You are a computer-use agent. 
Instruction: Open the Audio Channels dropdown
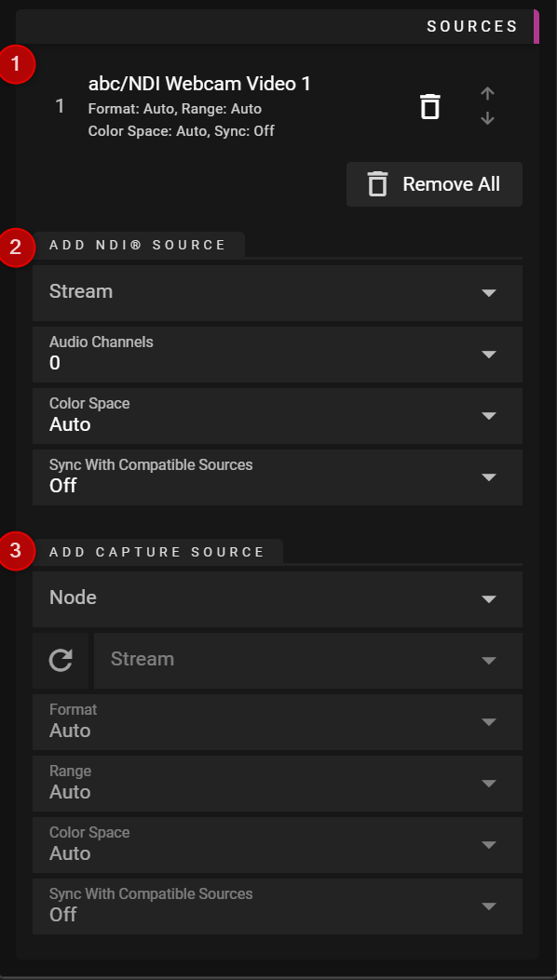[278, 355]
